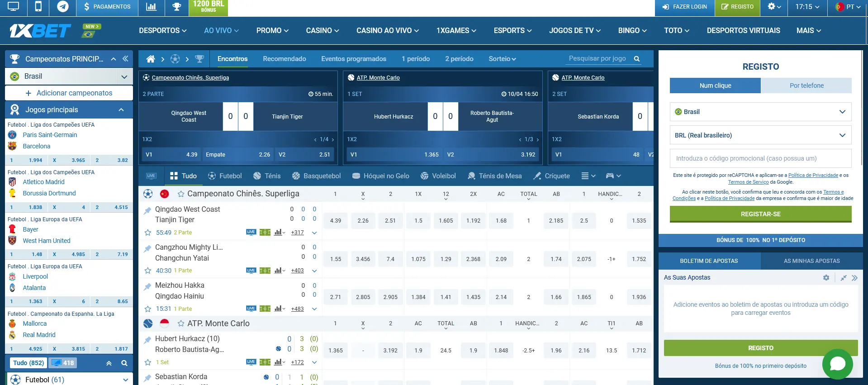
Task: Click the trophy icon in breadcrumb bar
Action: tap(199, 59)
